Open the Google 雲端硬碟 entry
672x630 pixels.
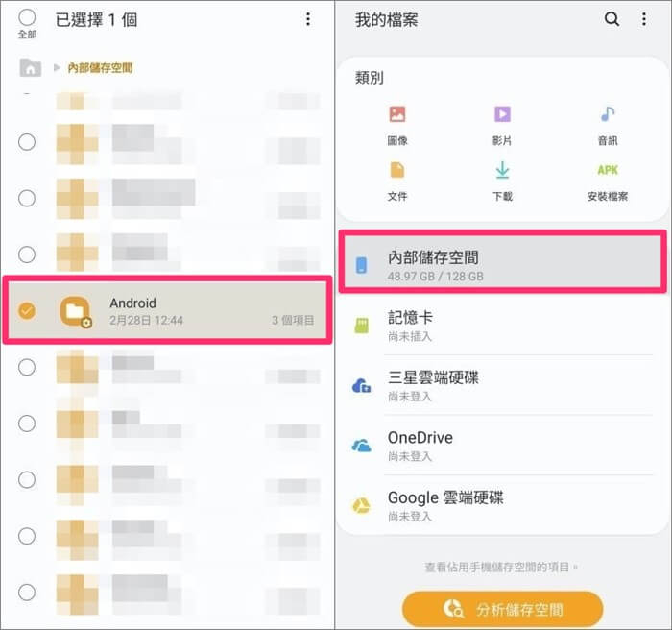click(502, 505)
